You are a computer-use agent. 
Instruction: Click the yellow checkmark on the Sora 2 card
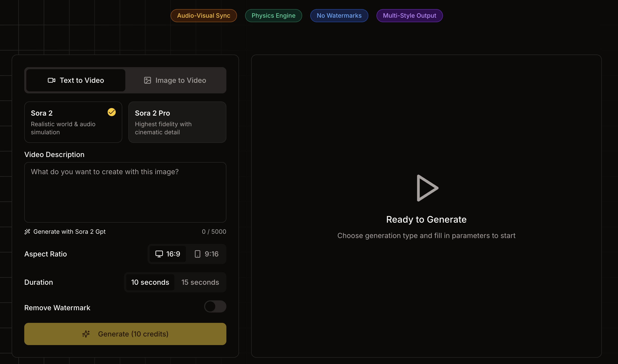click(111, 112)
